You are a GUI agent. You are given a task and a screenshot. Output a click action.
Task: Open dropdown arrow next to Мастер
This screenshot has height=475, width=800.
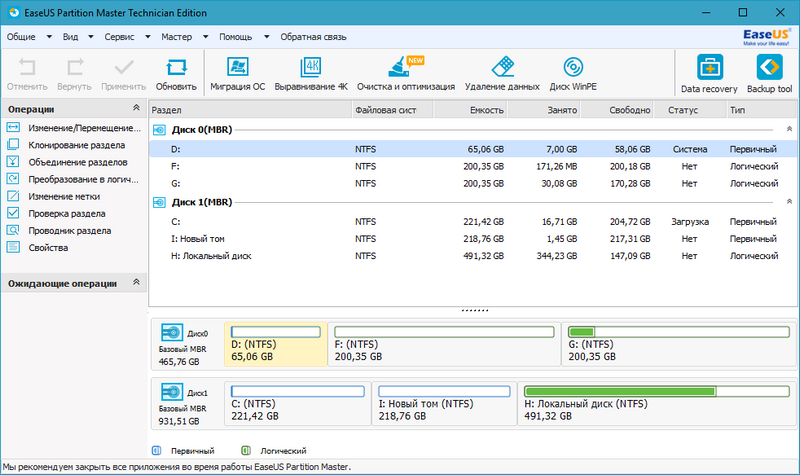point(205,37)
